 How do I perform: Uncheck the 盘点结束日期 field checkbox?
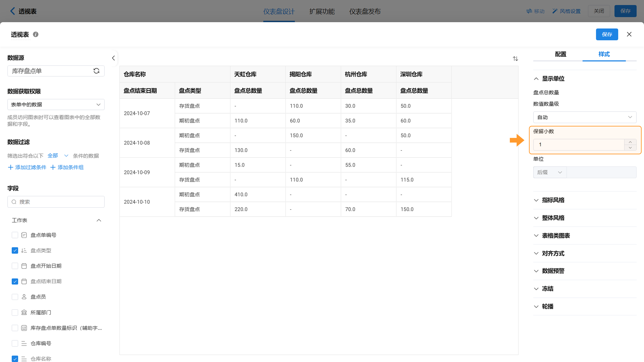[15, 281]
